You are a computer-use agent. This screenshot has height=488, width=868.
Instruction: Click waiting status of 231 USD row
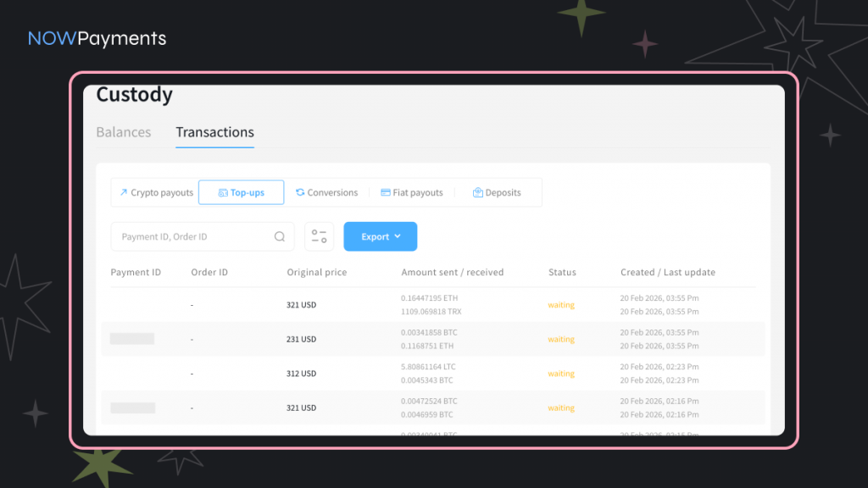(561, 340)
